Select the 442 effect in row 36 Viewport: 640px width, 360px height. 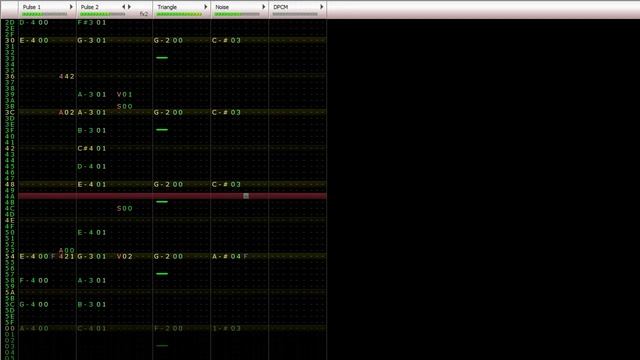point(67,76)
